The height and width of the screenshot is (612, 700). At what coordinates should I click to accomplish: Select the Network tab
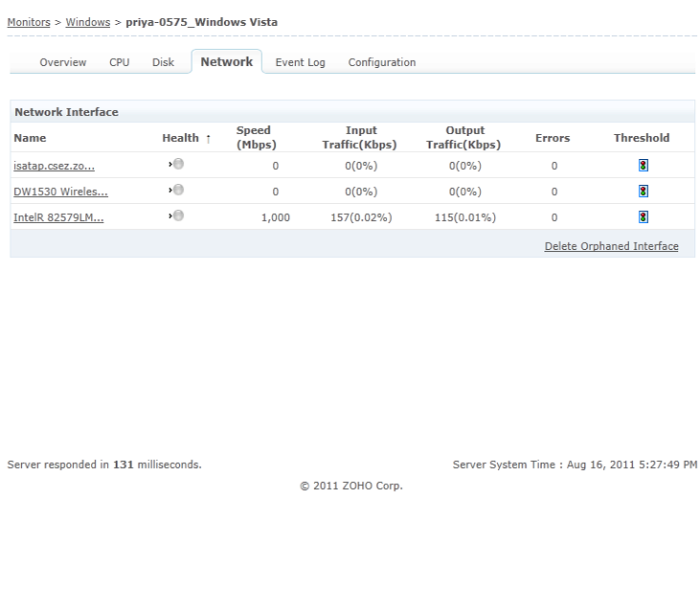tap(227, 62)
